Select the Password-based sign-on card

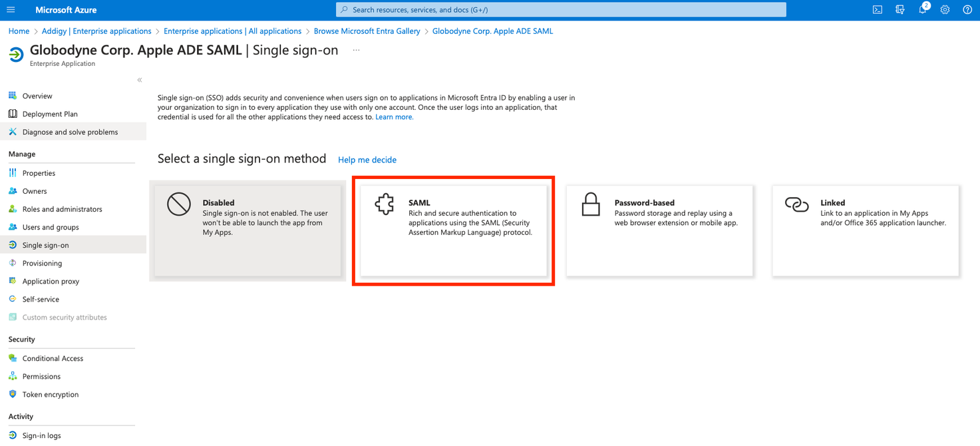pos(659,230)
